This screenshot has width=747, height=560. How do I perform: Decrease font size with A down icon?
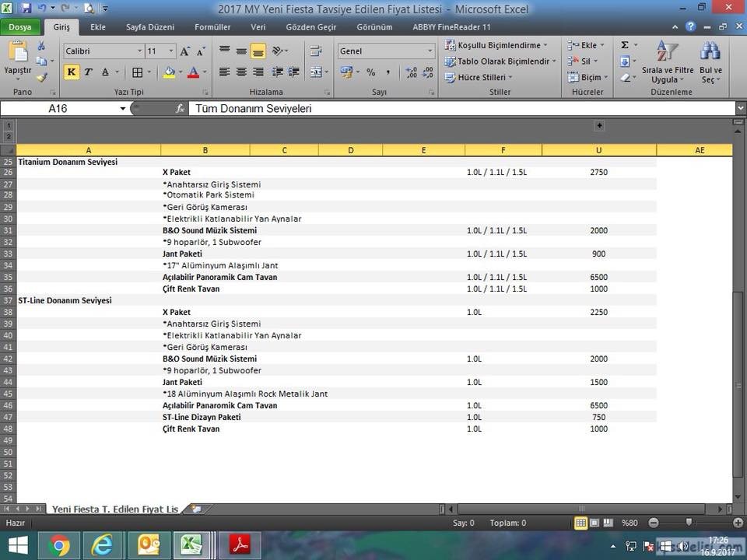point(201,51)
